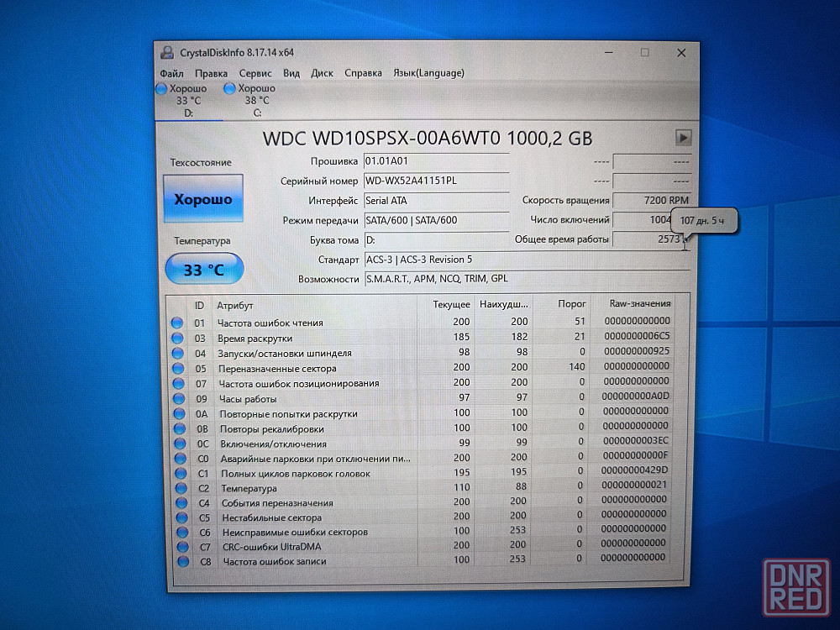This screenshot has height=630, width=840.
Task: Click the Хорошо health status button
Action: [x=202, y=200]
